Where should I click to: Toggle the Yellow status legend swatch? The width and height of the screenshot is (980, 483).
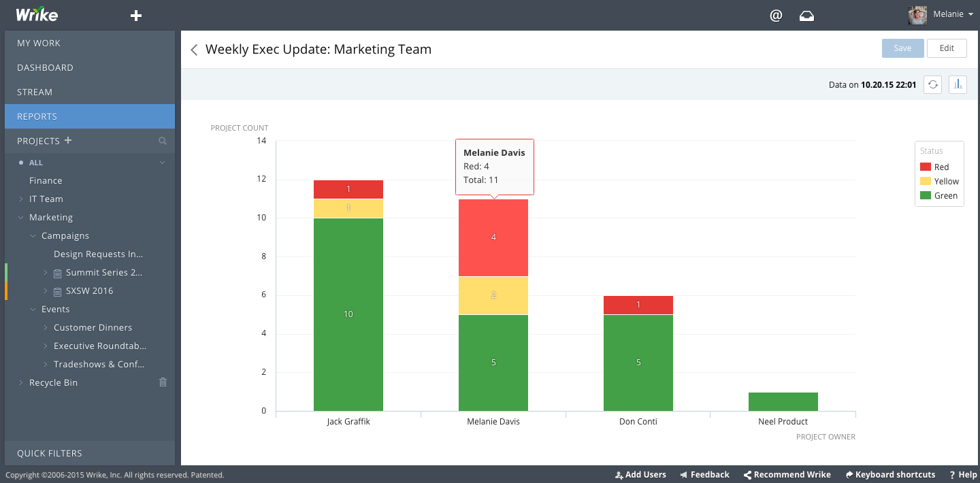926,181
